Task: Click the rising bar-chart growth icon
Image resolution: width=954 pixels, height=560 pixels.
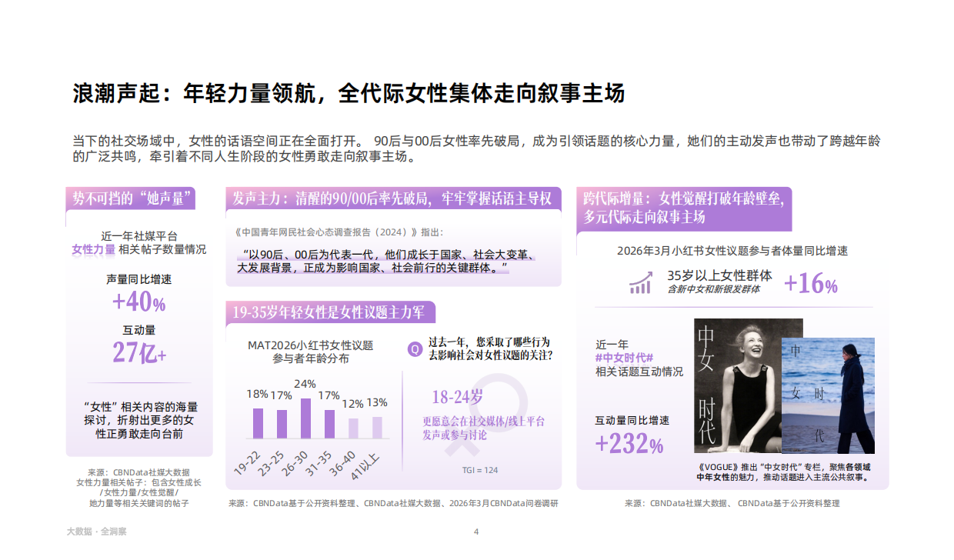Action: [x=640, y=282]
